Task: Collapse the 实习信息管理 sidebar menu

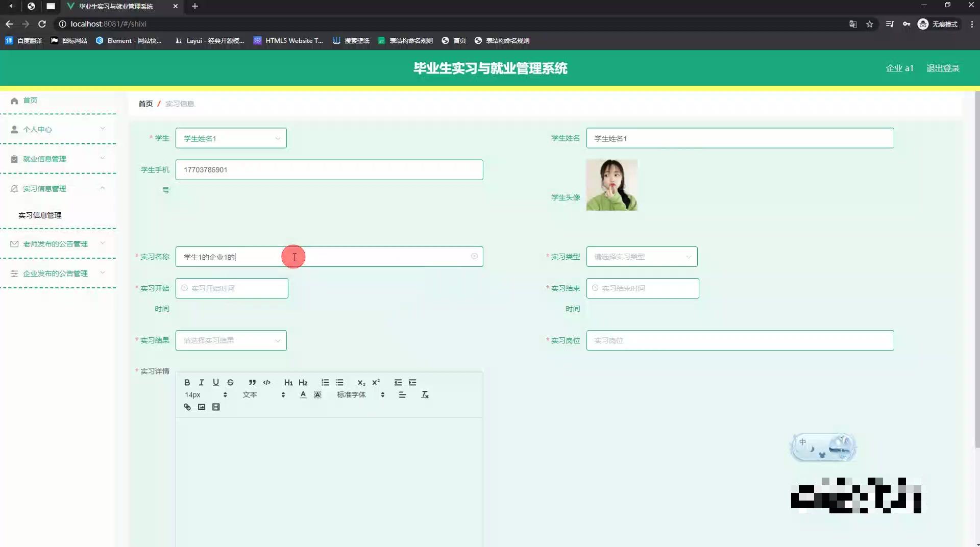Action: (x=58, y=188)
